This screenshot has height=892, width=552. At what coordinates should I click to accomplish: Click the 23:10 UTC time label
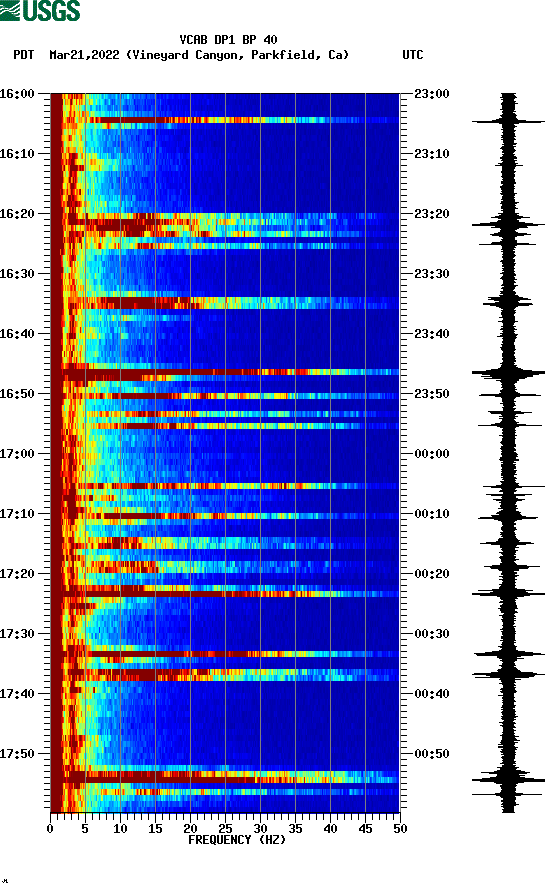coord(432,154)
